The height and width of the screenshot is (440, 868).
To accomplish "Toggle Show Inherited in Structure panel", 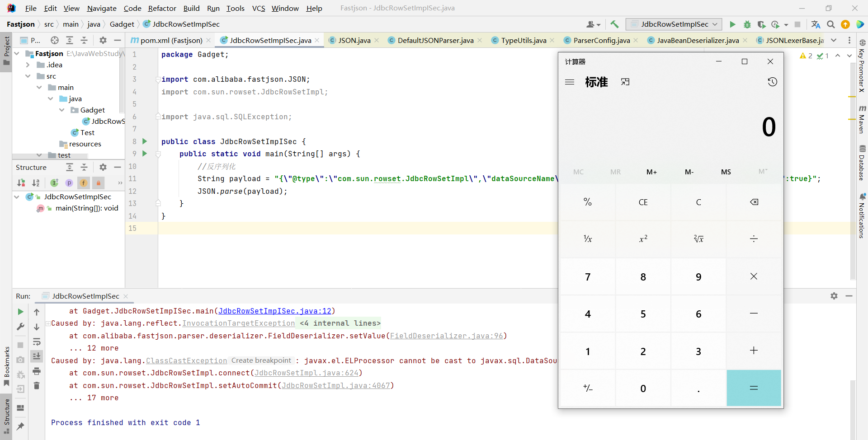I will (x=54, y=183).
